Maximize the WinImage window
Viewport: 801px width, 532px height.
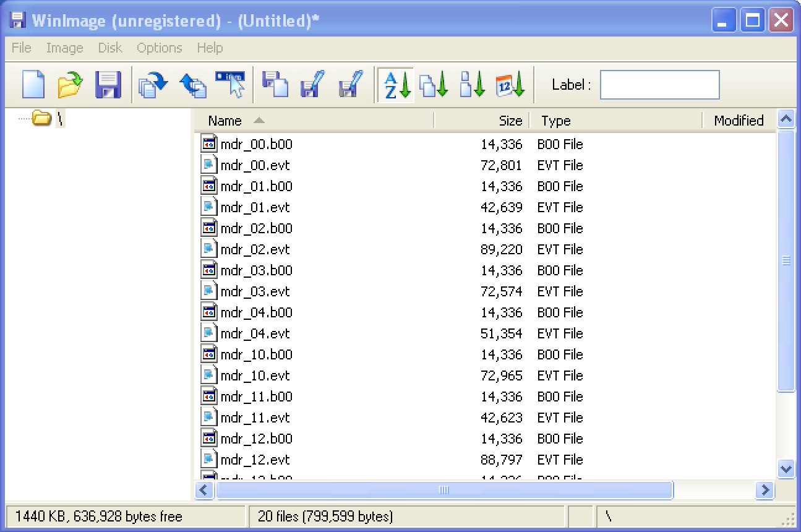coord(753,20)
